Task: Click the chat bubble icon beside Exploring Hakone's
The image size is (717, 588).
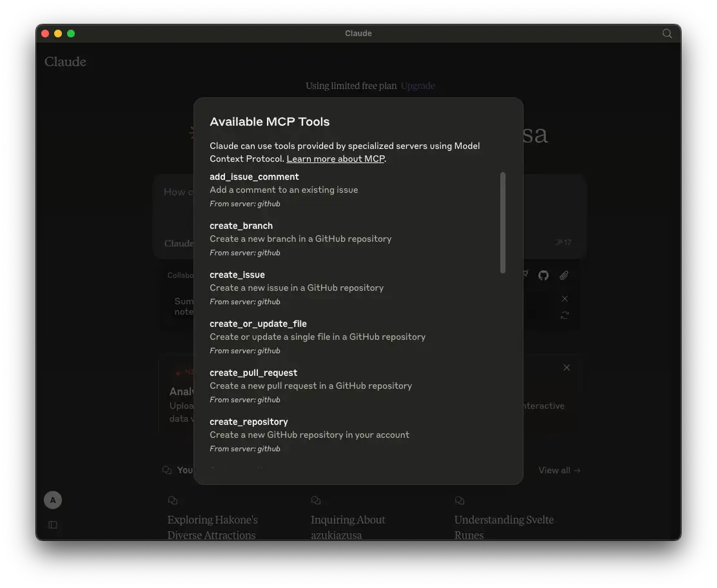Action: click(x=172, y=500)
